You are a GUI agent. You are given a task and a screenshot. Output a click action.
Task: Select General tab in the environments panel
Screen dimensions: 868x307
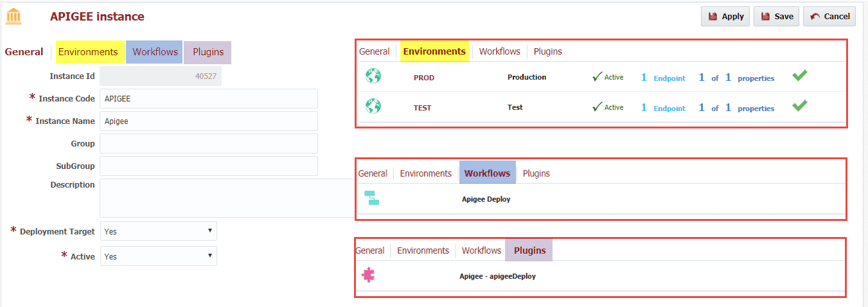[x=375, y=51]
